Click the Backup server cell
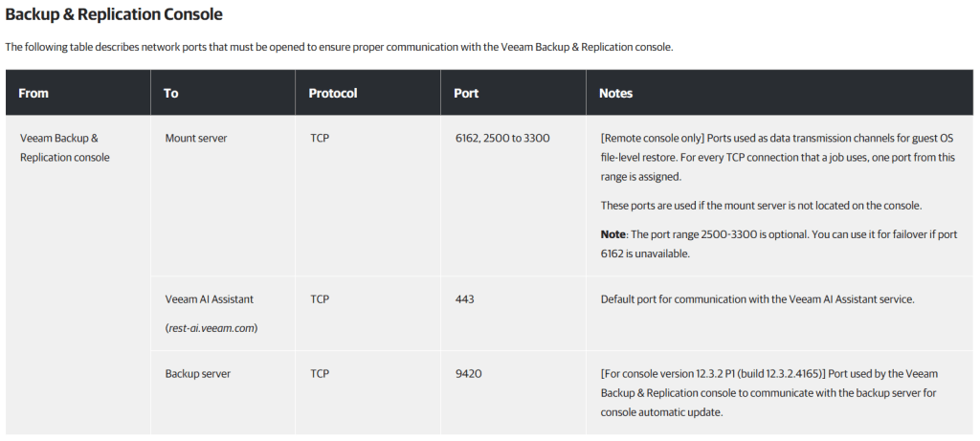 click(198, 373)
